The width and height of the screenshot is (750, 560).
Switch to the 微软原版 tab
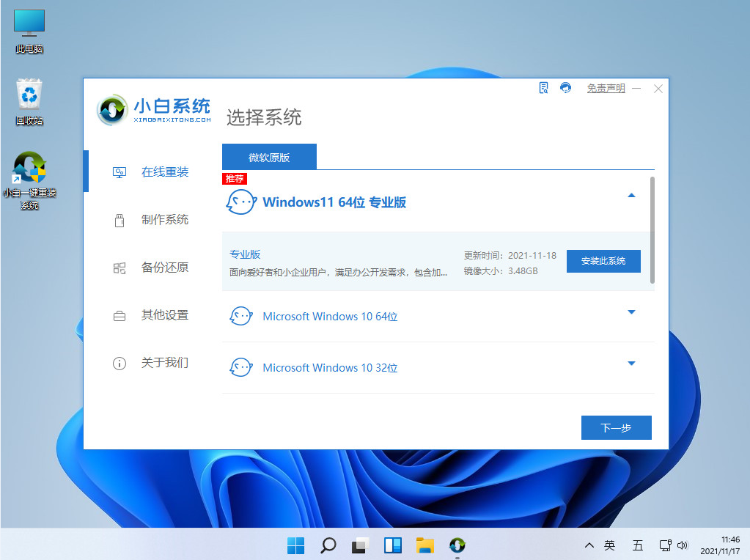(268, 156)
